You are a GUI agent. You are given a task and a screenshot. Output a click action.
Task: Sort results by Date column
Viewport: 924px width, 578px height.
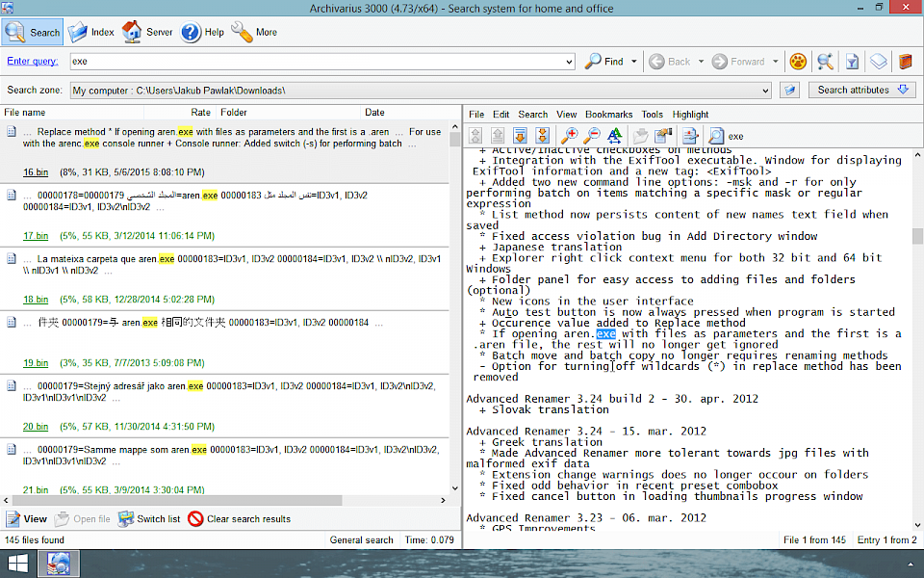(x=410, y=112)
